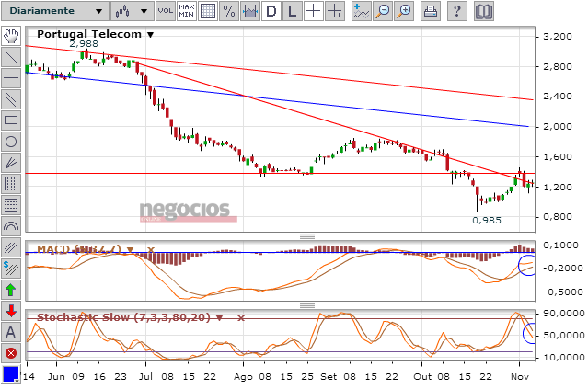Zoom out with the minus magnifier
Screen dimensions: 588x389
tap(383, 11)
